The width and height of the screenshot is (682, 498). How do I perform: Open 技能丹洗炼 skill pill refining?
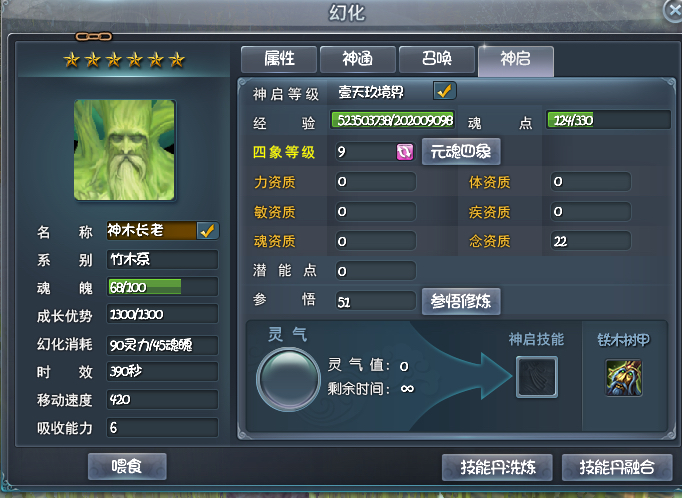[x=497, y=468]
